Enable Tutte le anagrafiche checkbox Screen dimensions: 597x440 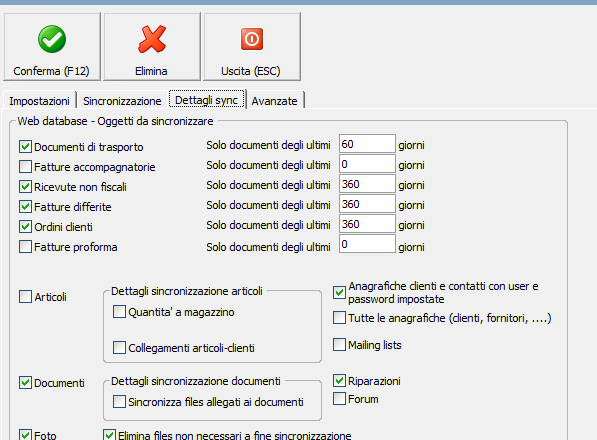[339, 317]
